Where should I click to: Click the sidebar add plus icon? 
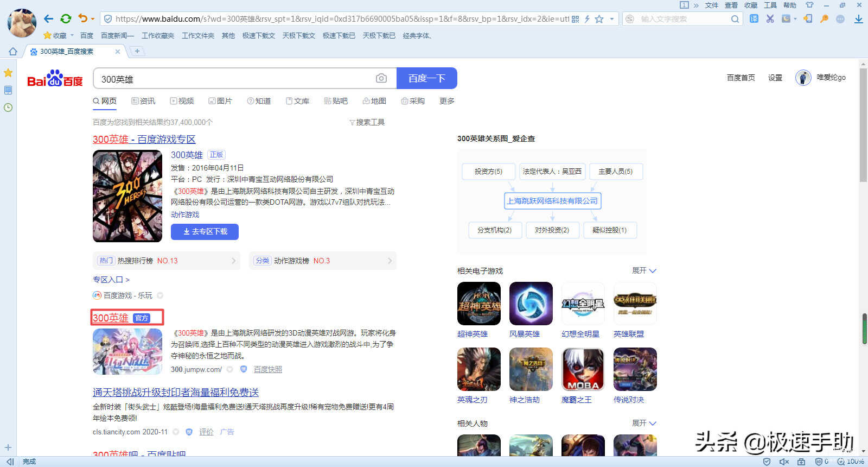point(8,447)
